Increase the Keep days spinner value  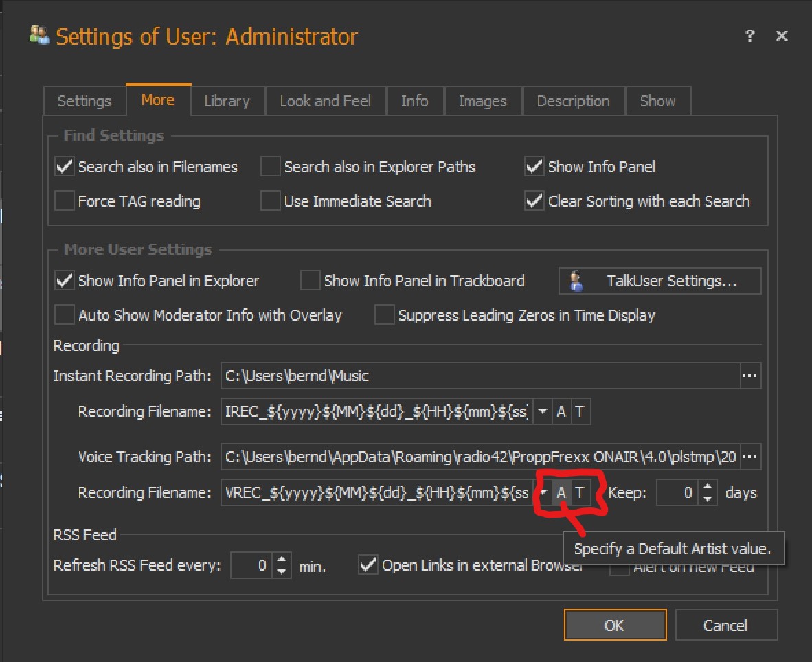click(x=708, y=487)
